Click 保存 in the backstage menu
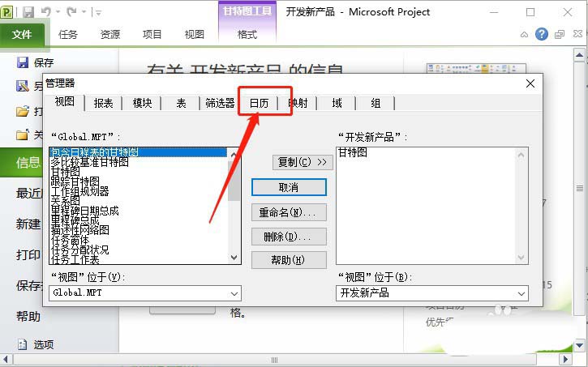Viewport: 588px width, 367px height. [x=35, y=62]
